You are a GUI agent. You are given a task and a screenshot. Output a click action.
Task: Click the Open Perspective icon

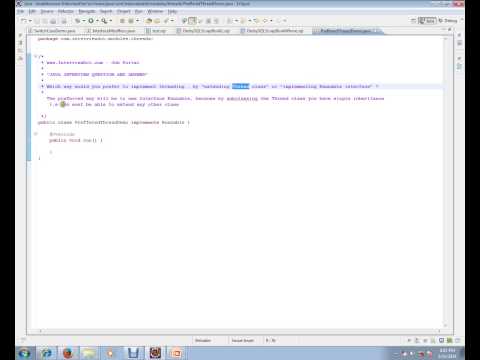tap(414, 21)
